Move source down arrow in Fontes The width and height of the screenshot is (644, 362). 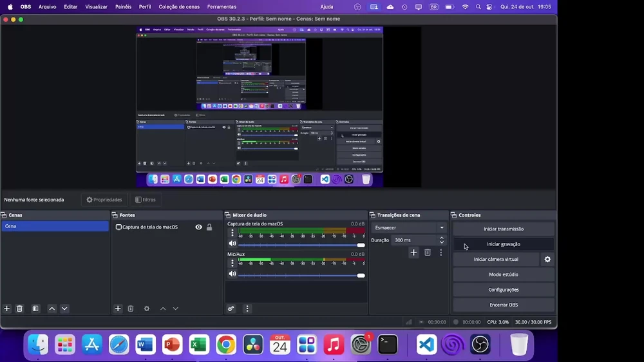point(175,309)
